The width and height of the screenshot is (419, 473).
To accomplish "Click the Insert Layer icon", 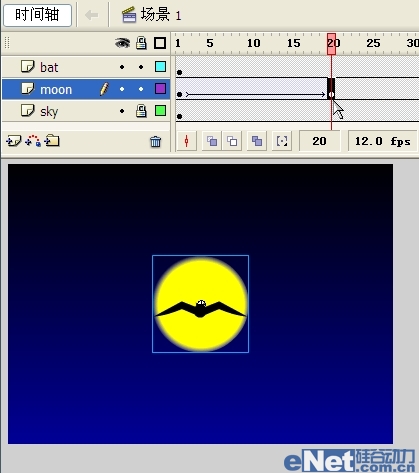I will (13, 141).
